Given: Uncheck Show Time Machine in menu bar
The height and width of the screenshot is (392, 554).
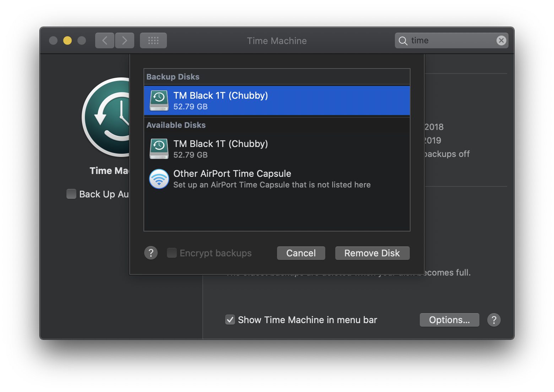Looking at the screenshot, I should pos(230,320).
